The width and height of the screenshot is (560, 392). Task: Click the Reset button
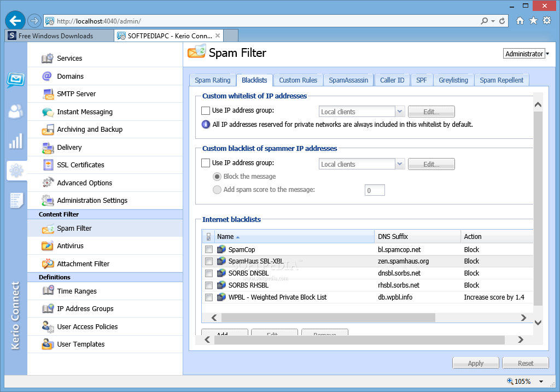pos(526,363)
